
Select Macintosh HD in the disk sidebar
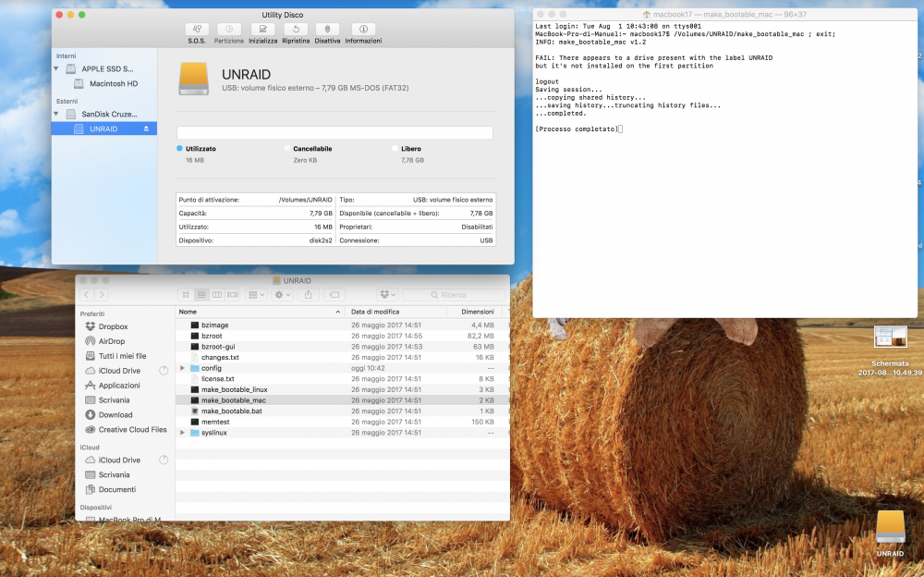(x=113, y=84)
